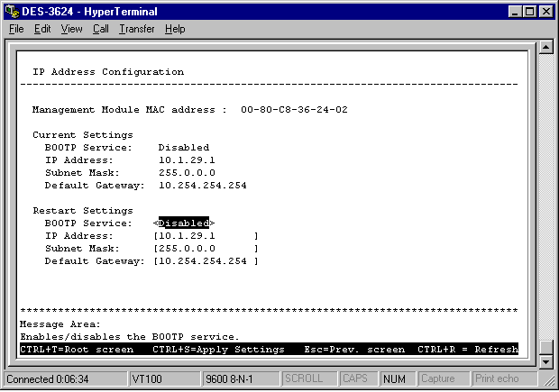Click the Capture status bar panel

pyautogui.click(x=443, y=378)
